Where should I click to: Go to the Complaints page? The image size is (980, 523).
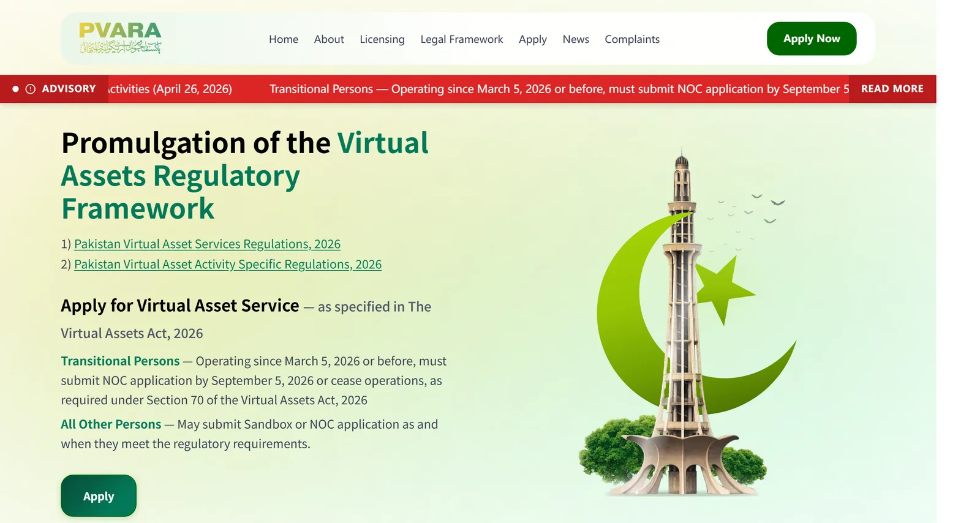pos(632,39)
